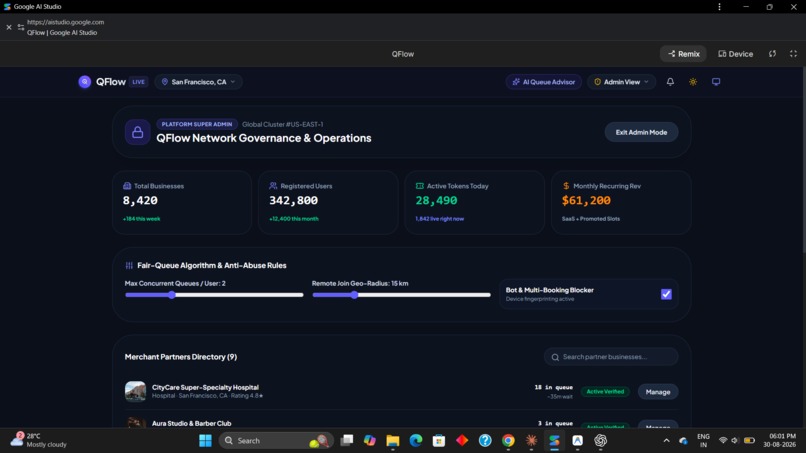Open the notifications bell
The width and height of the screenshot is (806, 453).
[x=670, y=82]
